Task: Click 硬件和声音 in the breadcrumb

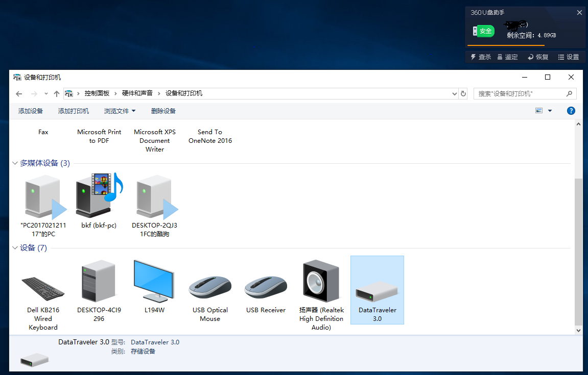Action: point(137,93)
